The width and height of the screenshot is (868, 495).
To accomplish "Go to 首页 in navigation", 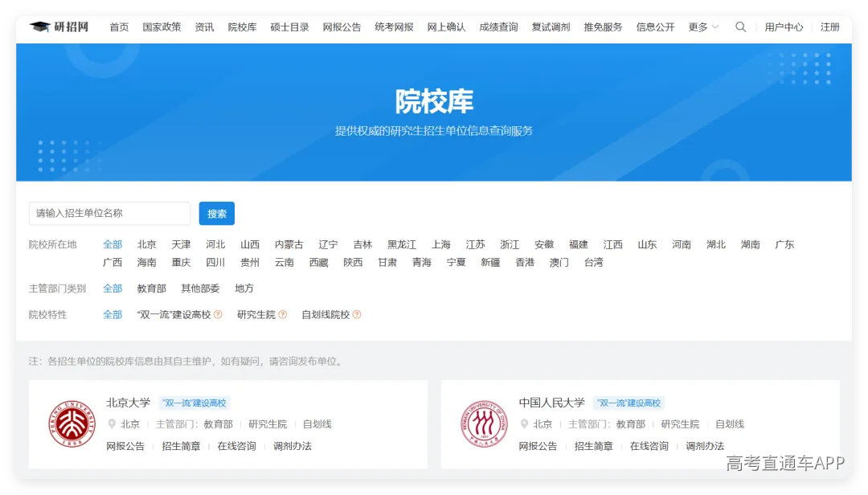I will pos(119,27).
